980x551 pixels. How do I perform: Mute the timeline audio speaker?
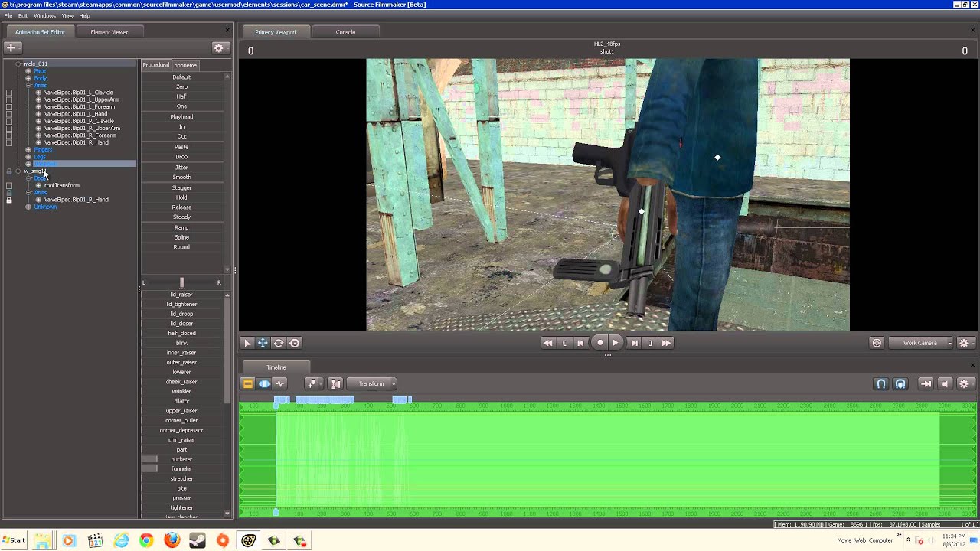pos(945,383)
